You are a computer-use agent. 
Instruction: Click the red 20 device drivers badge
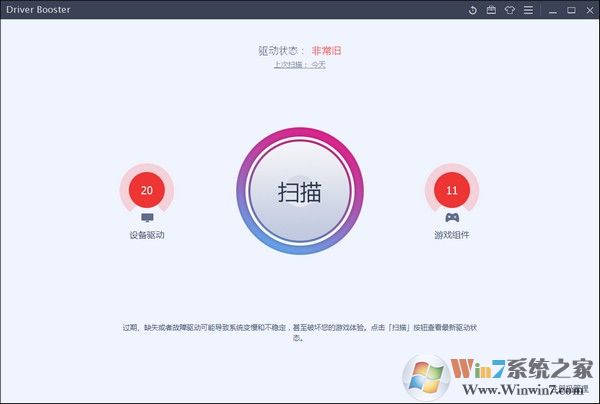coord(147,190)
